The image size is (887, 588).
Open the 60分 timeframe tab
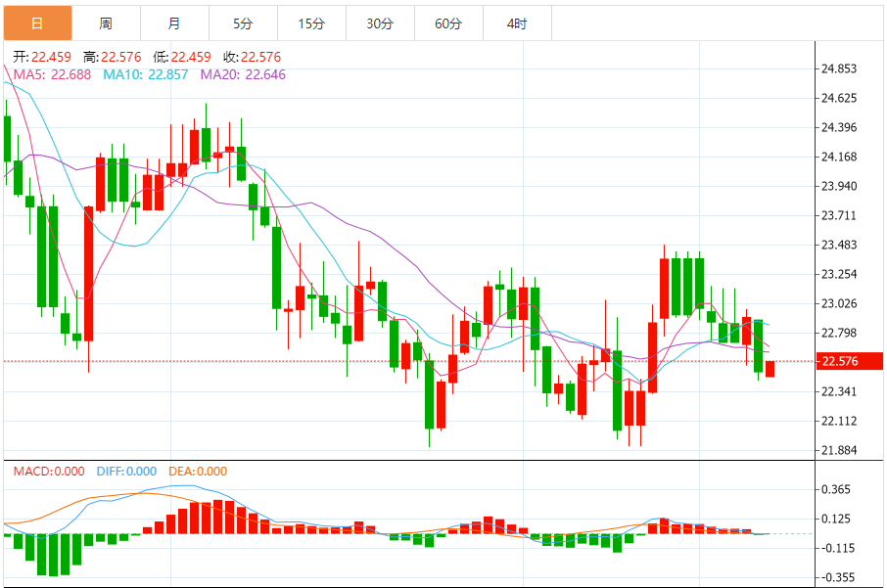[x=448, y=23]
